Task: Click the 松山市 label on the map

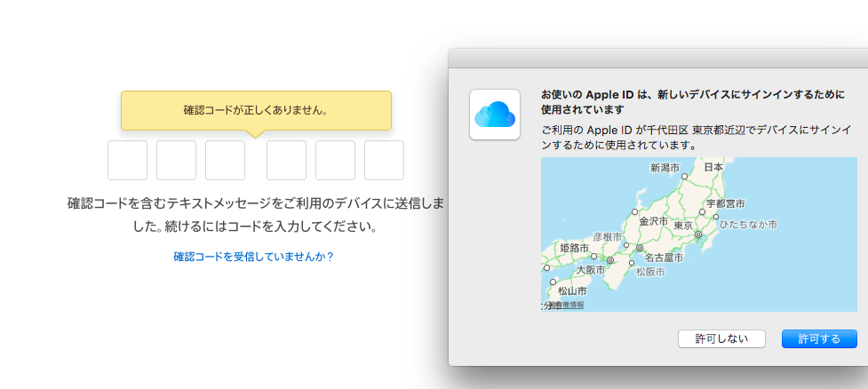Action: tap(572, 290)
